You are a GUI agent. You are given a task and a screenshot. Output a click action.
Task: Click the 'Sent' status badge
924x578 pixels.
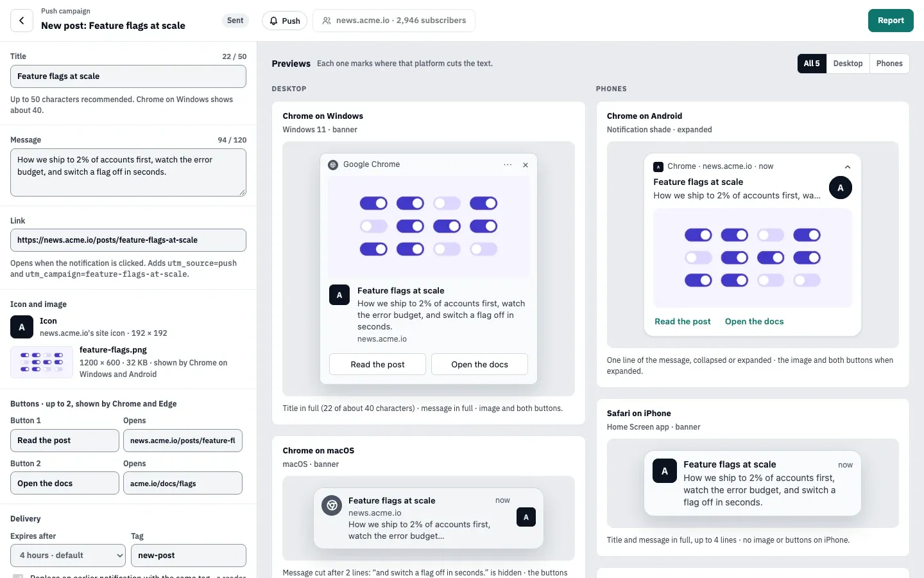(235, 21)
